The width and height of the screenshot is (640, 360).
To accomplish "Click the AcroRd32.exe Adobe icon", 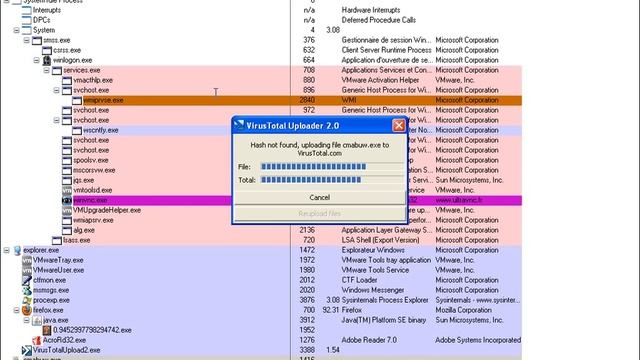I will click(x=37, y=340).
